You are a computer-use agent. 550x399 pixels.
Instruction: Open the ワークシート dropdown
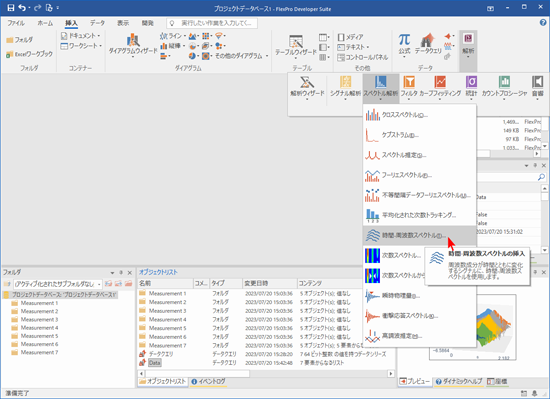point(81,46)
